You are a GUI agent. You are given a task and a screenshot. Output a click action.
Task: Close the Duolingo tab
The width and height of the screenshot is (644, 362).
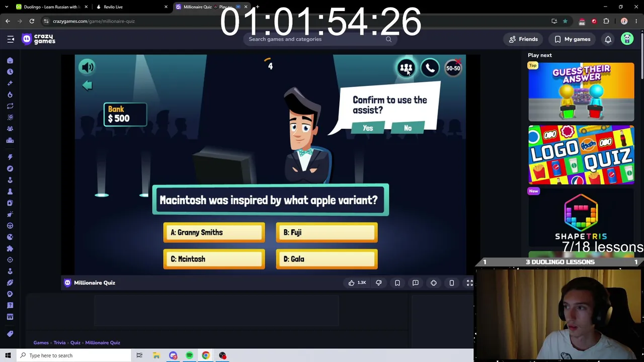click(86, 7)
